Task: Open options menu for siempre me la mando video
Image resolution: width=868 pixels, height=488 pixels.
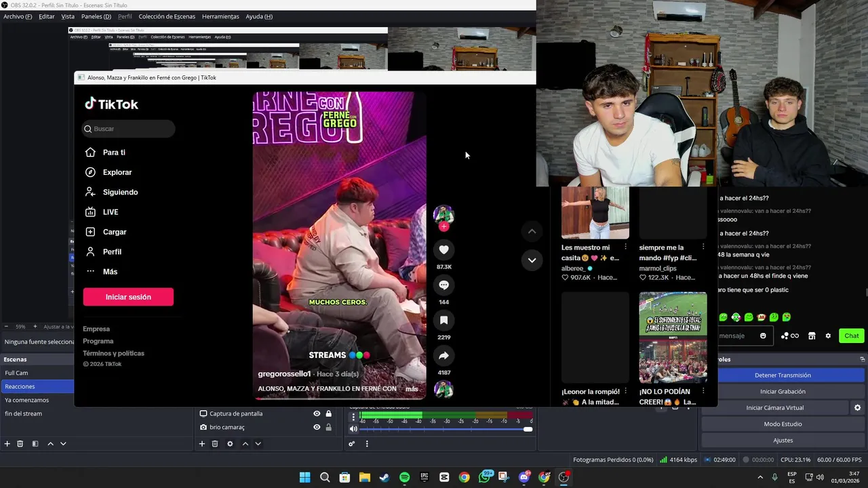Action: coord(703,247)
